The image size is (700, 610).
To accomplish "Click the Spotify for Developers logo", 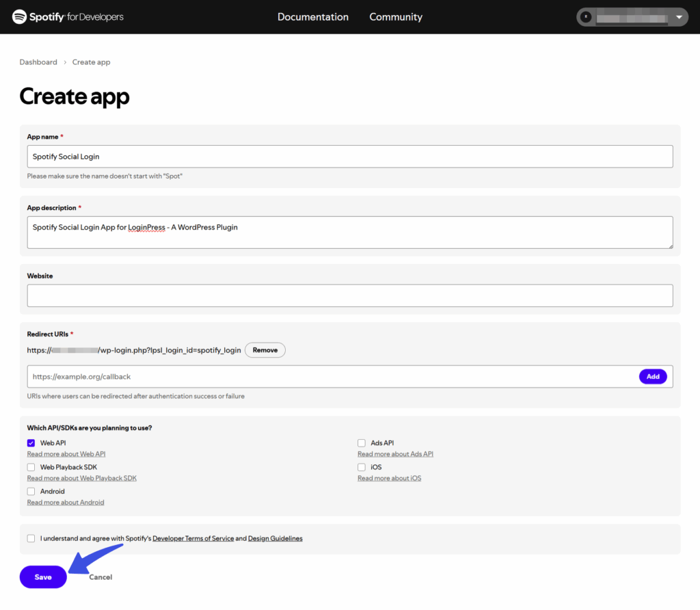I will pyautogui.click(x=68, y=17).
